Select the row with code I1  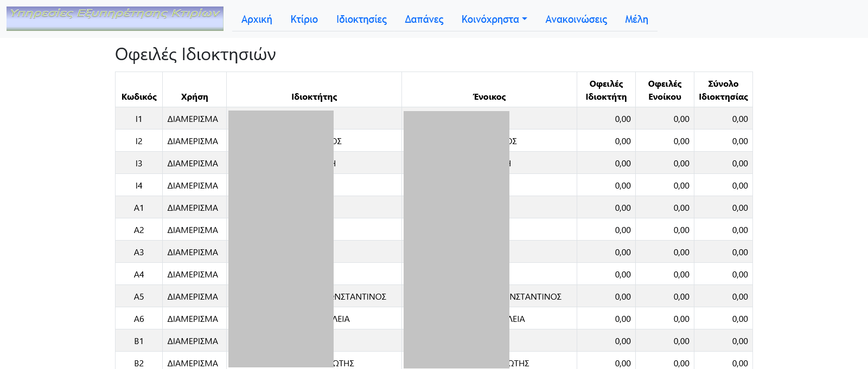point(139,119)
